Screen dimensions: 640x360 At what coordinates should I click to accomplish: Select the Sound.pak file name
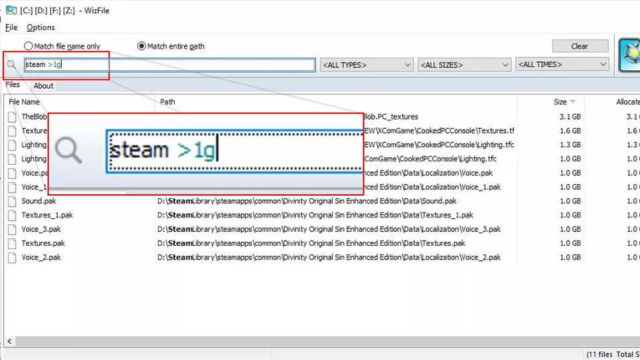[39, 201]
